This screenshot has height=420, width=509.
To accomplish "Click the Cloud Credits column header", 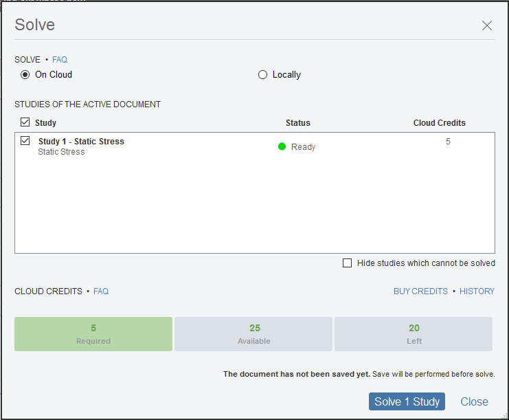I will point(439,123).
